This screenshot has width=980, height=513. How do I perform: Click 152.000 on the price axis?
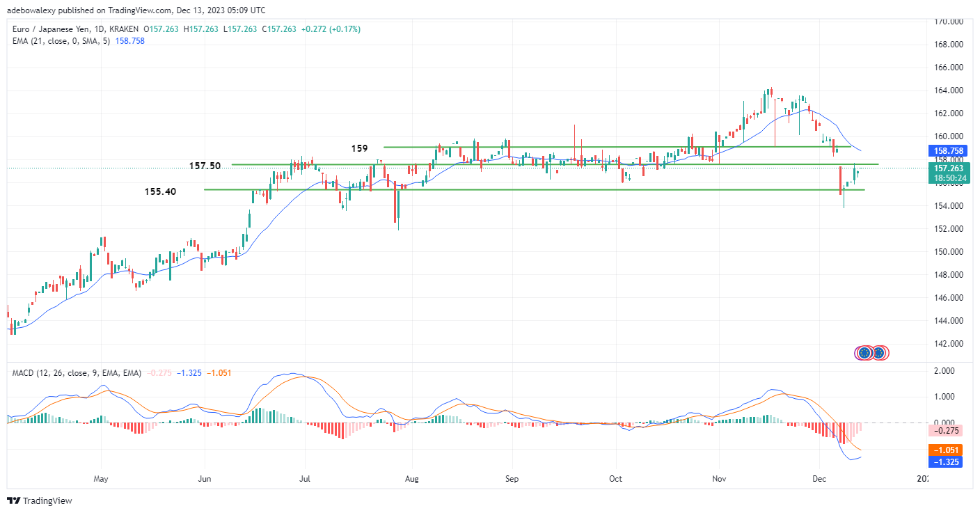948,228
